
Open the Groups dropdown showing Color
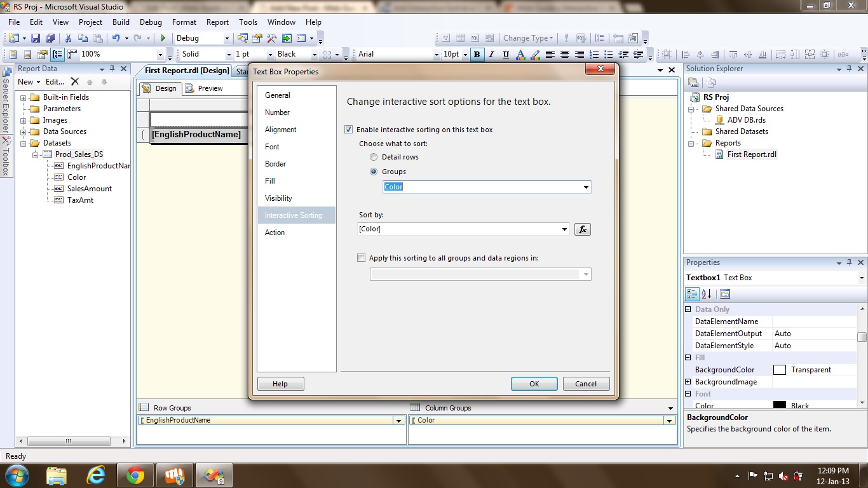tap(585, 187)
